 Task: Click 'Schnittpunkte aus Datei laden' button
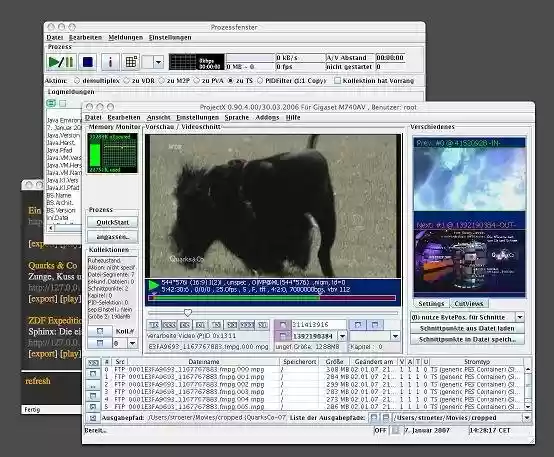[x=467, y=328]
